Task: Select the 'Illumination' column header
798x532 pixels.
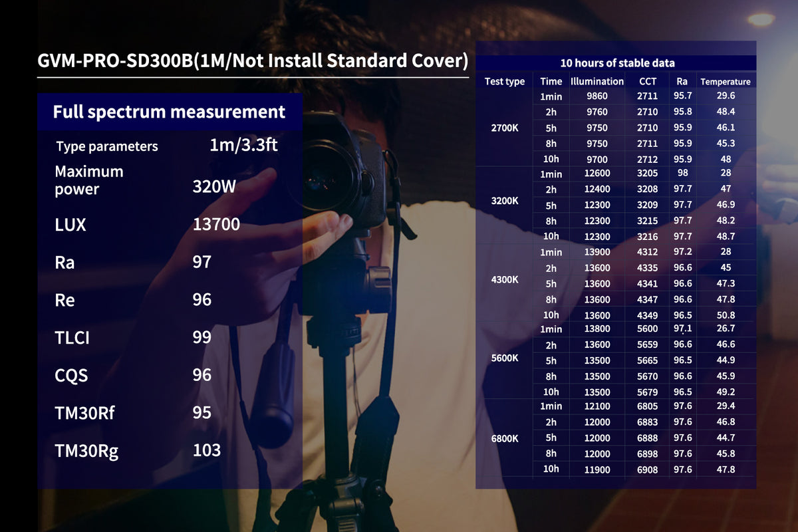Action: tap(597, 81)
